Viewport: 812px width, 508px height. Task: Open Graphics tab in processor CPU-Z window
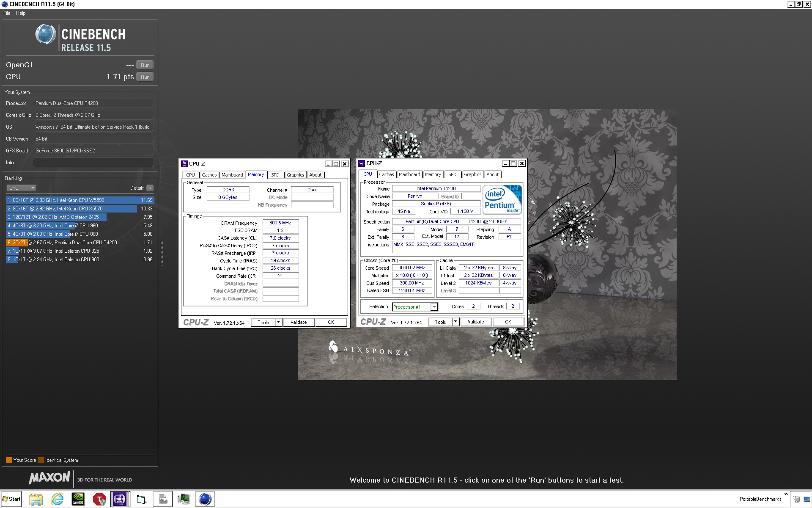click(x=472, y=174)
